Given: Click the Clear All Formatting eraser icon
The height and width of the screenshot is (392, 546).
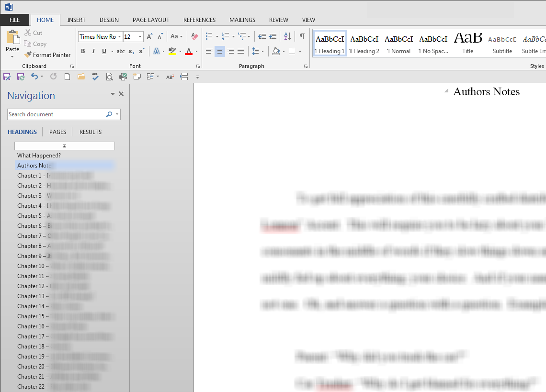Looking at the screenshot, I should click(x=194, y=36).
